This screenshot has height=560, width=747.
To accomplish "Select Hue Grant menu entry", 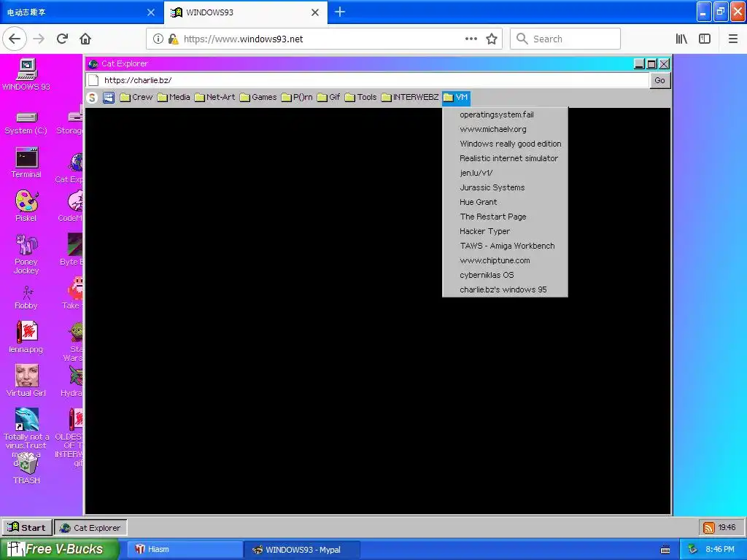I will tap(505, 203).
